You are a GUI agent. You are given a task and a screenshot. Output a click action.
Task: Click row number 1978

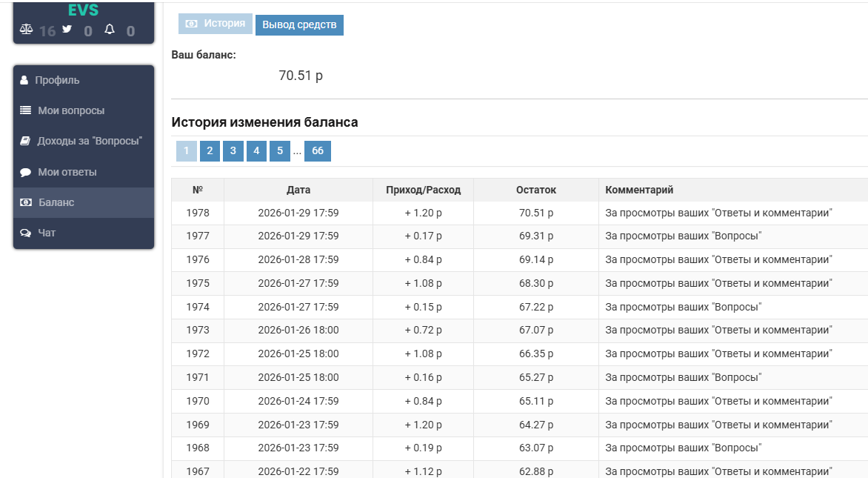coord(198,213)
